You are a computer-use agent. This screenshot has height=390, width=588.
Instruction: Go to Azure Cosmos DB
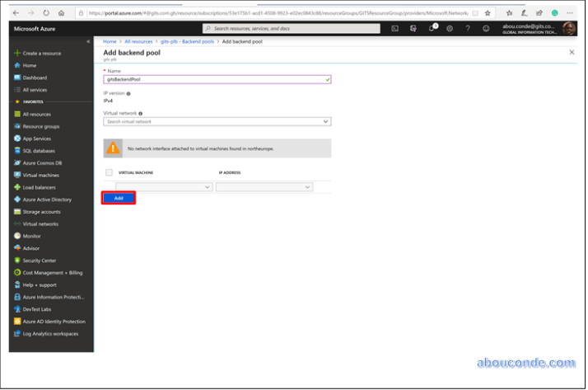tap(41, 162)
